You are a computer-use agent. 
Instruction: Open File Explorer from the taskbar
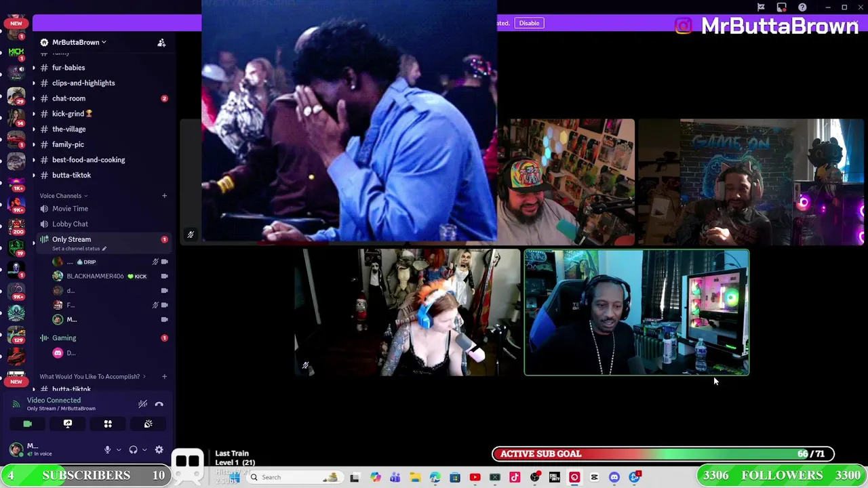(415, 477)
